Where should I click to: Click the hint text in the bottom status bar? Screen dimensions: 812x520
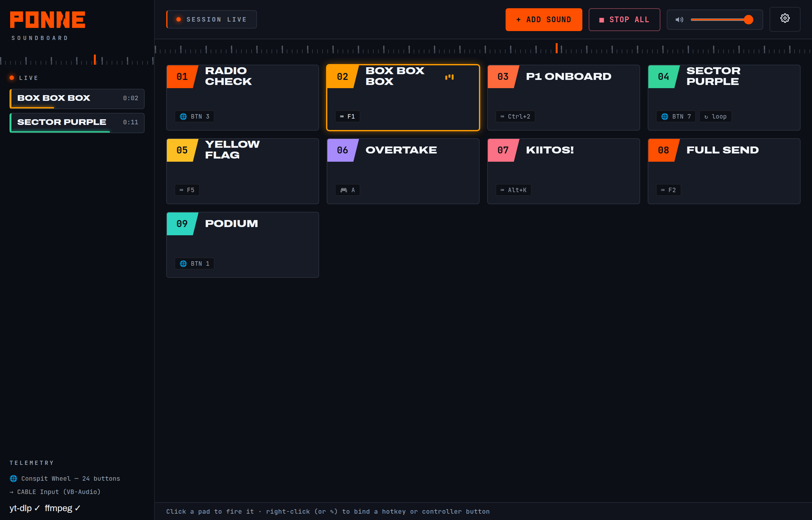[x=328, y=511]
